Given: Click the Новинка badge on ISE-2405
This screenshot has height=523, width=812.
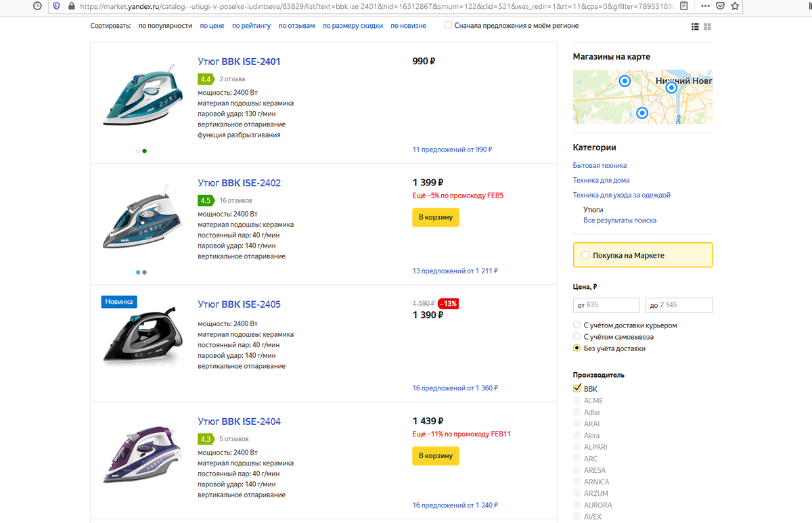Looking at the screenshot, I should pyautogui.click(x=119, y=301).
